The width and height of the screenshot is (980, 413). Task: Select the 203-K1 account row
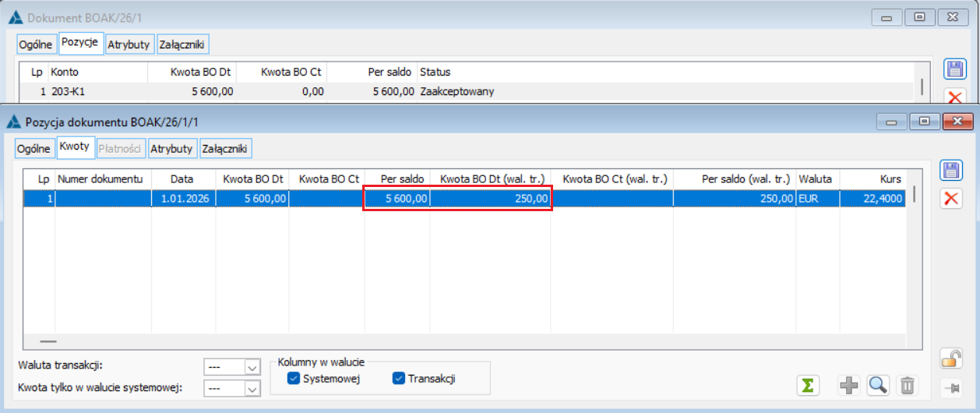(466, 92)
